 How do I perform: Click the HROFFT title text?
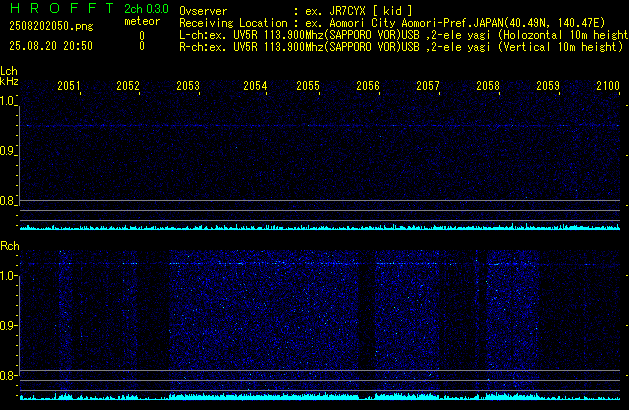(x=62, y=8)
